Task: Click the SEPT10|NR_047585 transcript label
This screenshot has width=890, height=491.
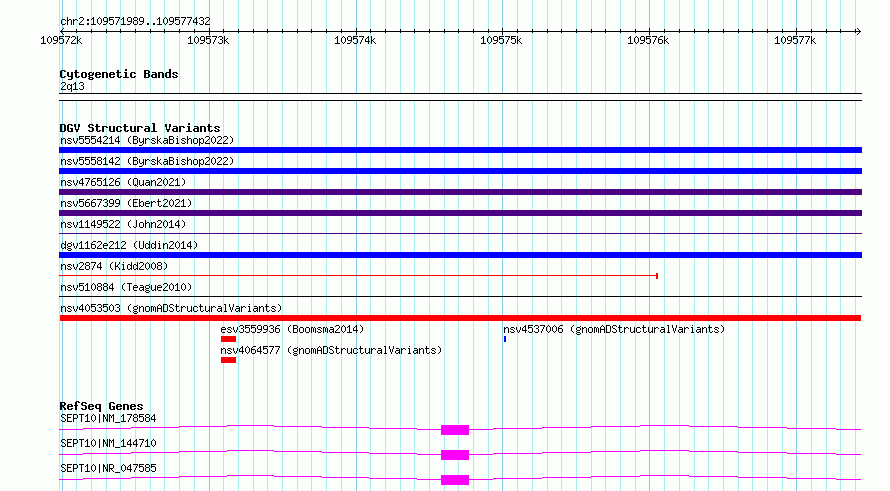Action: 108,468
